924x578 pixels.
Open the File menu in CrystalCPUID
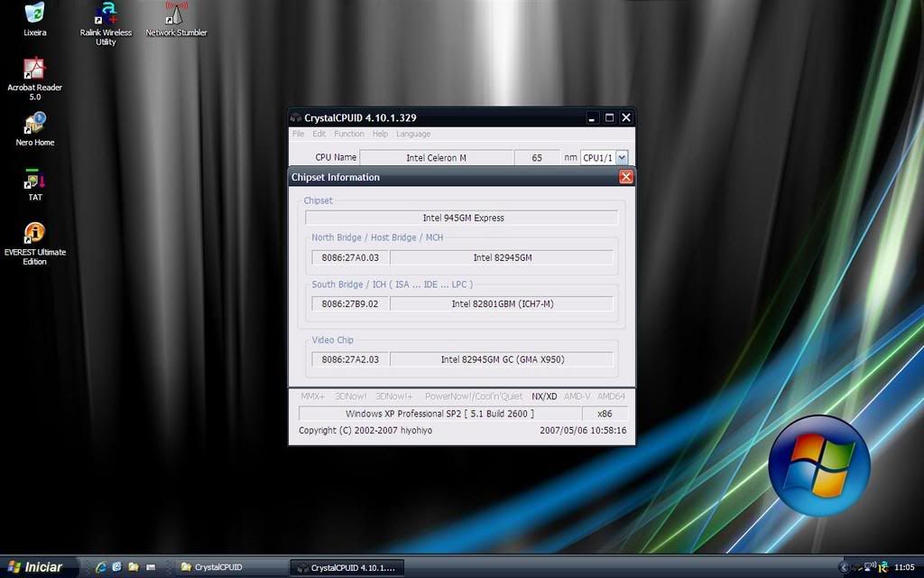tap(298, 135)
